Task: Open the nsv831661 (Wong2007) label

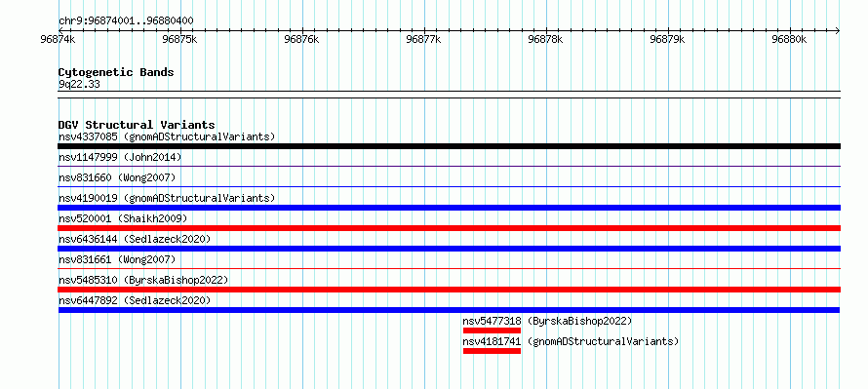Action: [x=117, y=259]
